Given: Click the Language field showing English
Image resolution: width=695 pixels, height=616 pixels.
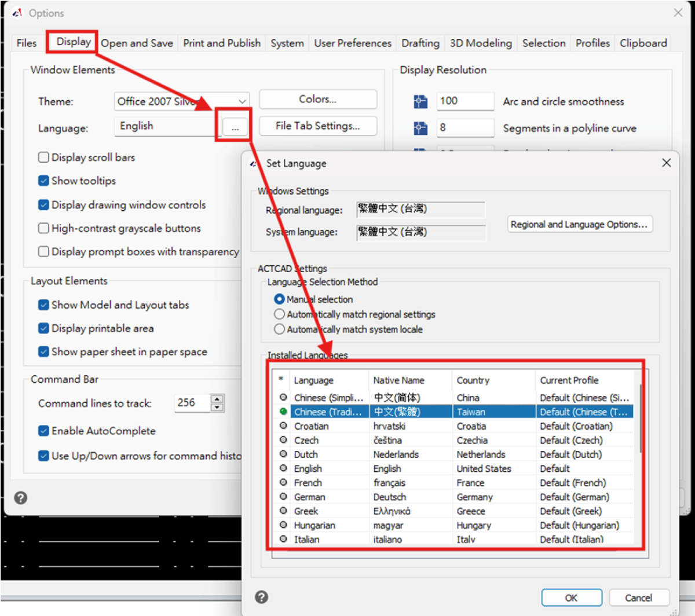Looking at the screenshot, I should (x=167, y=126).
